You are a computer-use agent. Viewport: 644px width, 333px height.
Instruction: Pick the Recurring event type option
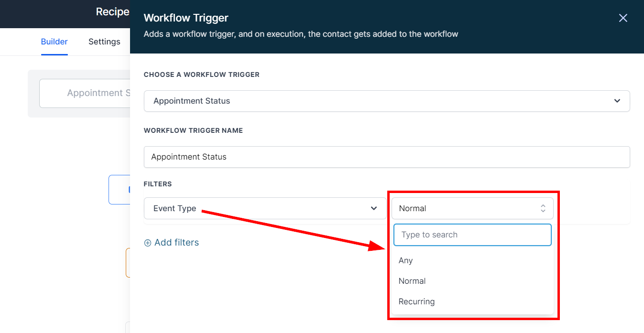pyautogui.click(x=416, y=301)
